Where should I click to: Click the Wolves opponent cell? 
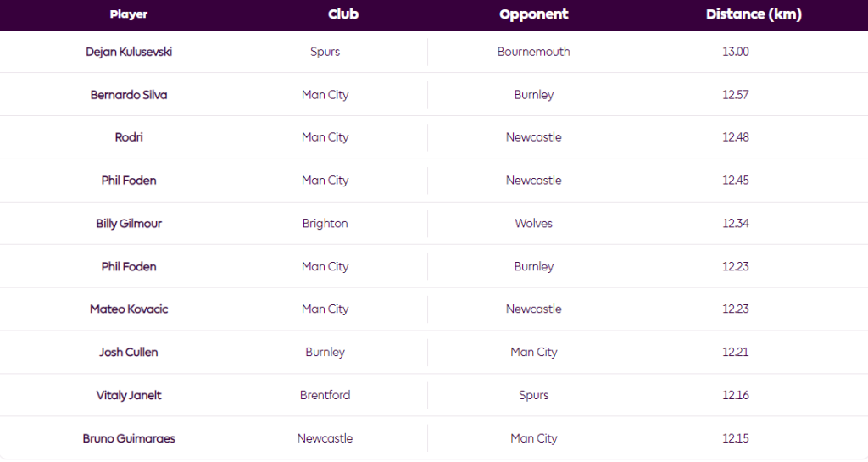click(534, 224)
